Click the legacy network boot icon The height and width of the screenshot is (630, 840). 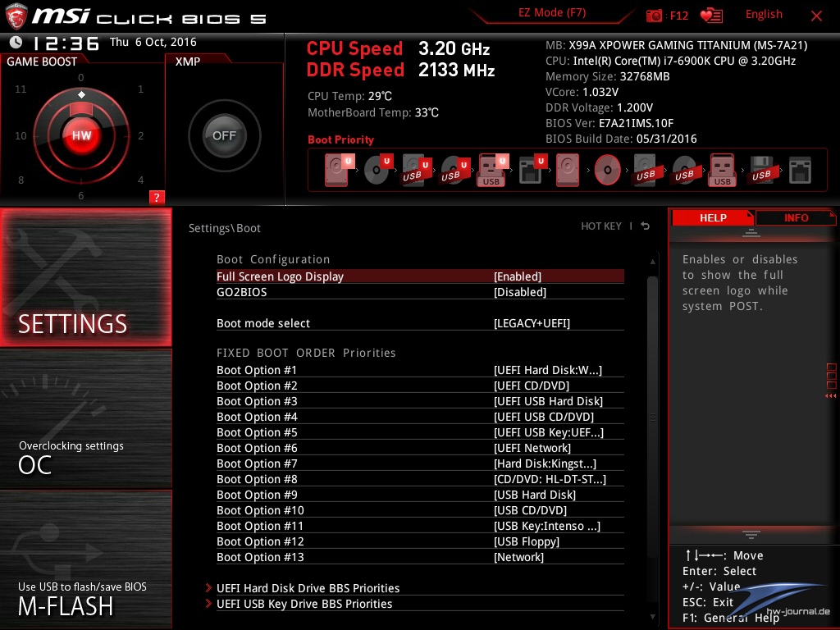tap(800, 170)
